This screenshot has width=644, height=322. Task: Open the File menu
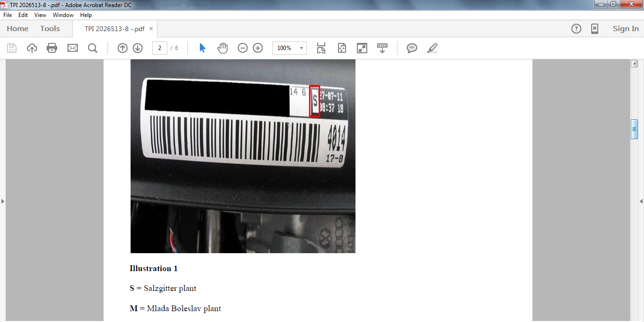click(x=8, y=15)
